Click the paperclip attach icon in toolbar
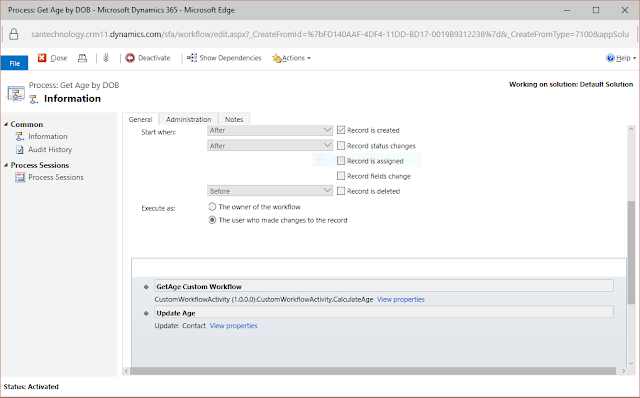This screenshot has width=640, height=398. tap(106, 58)
